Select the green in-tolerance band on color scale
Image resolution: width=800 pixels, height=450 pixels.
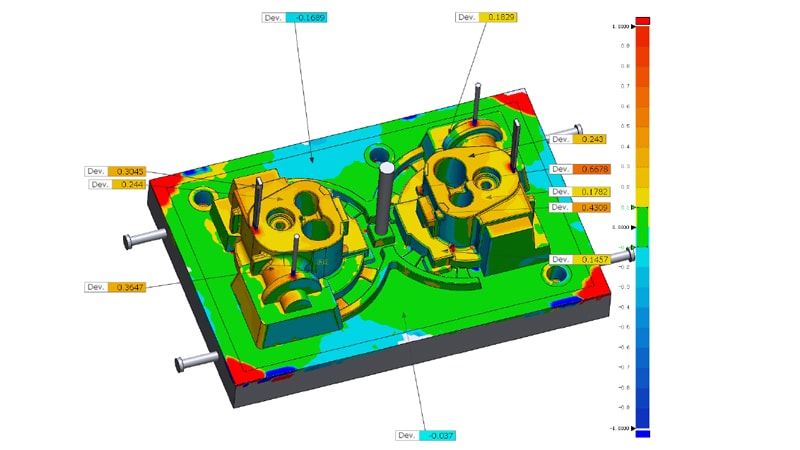(643, 227)
